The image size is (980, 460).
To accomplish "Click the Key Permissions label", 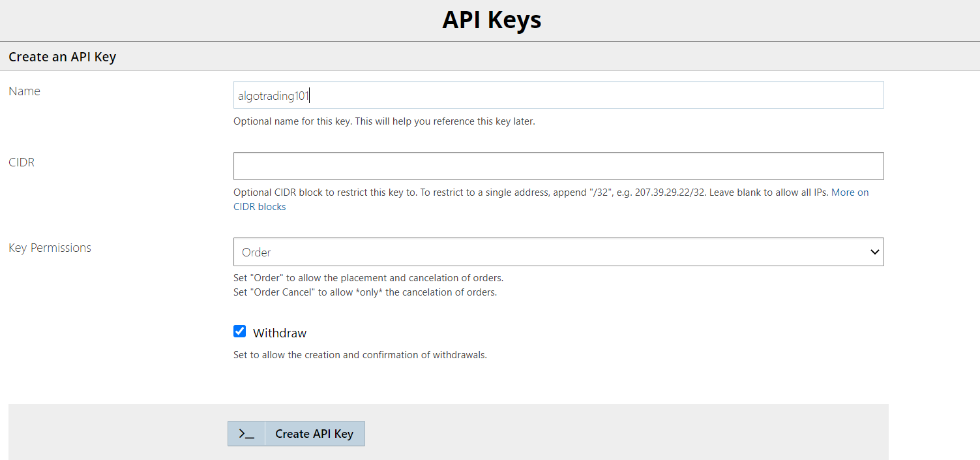I will 50,247.
